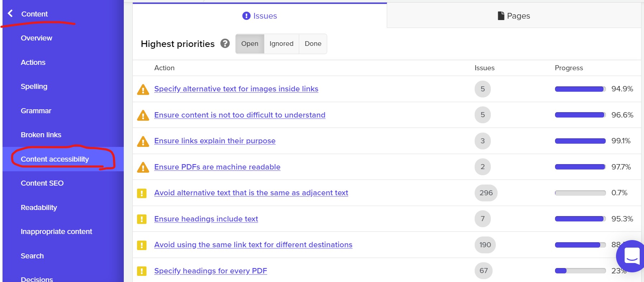Open 'Ensure headings include text' link
The image size is (644, 282).
coord(206,219)
